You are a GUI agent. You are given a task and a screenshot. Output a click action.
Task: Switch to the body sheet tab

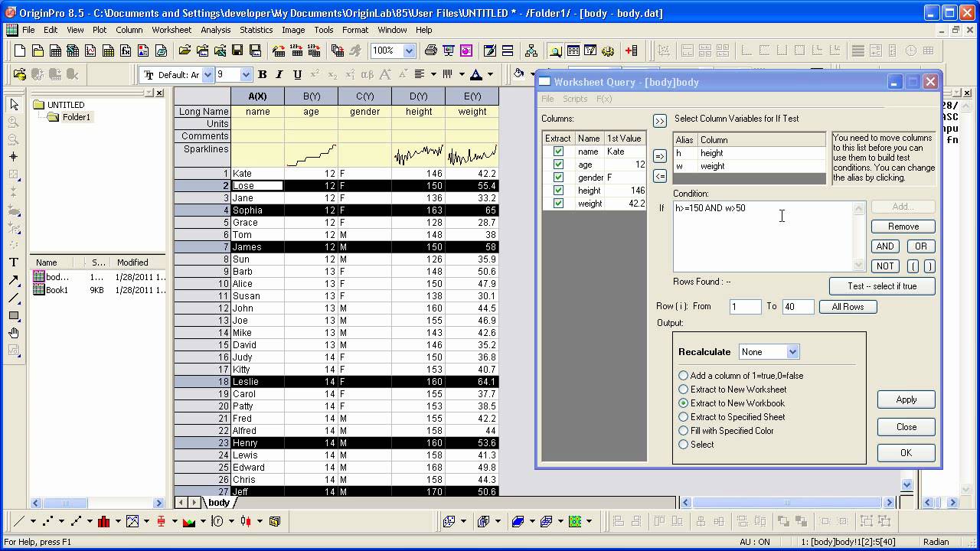218,502
